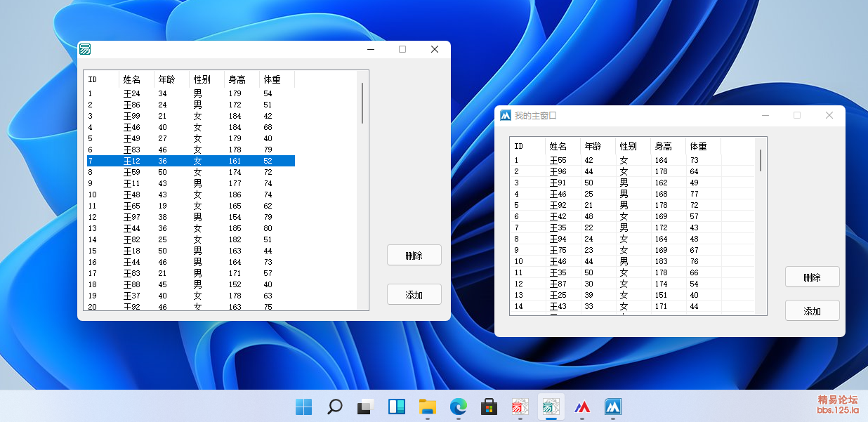The height and width of the screenshot is (422, 868).
Task: Select row 王65 in the left window
Action: click(190, 206)
